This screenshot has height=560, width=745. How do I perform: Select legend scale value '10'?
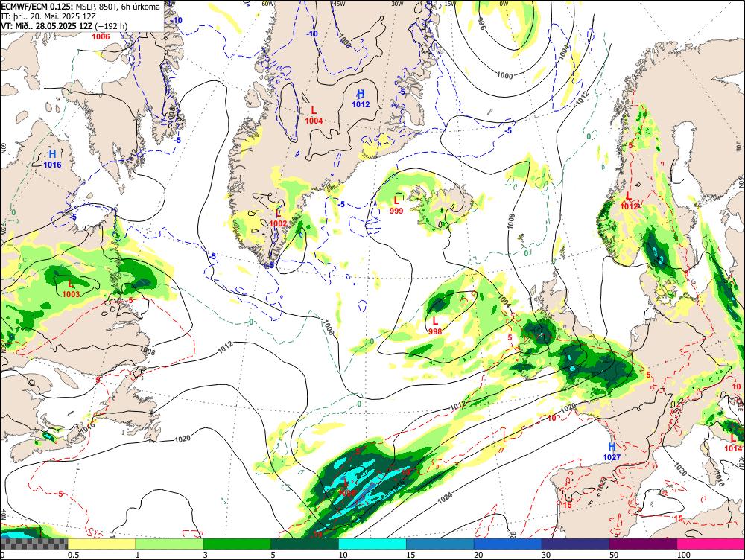tap(343, 555)
